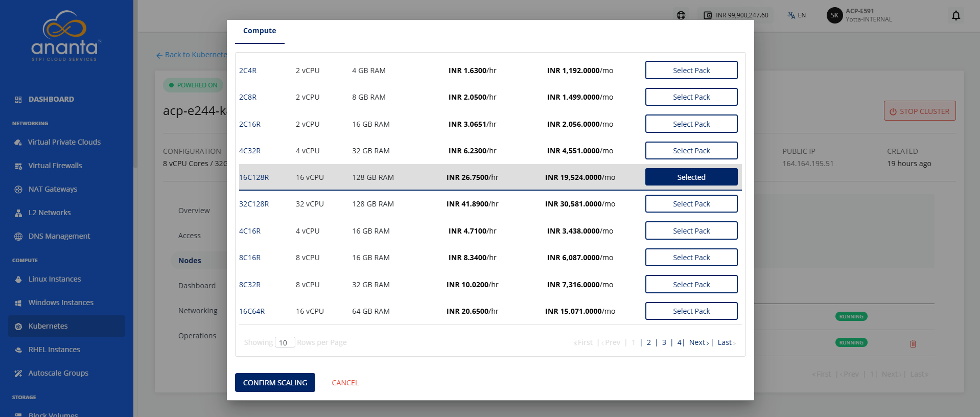The height and width of the screenshot is (417, 980).
Task: Click the RHEL Instances icon
Action: (18, 350)
